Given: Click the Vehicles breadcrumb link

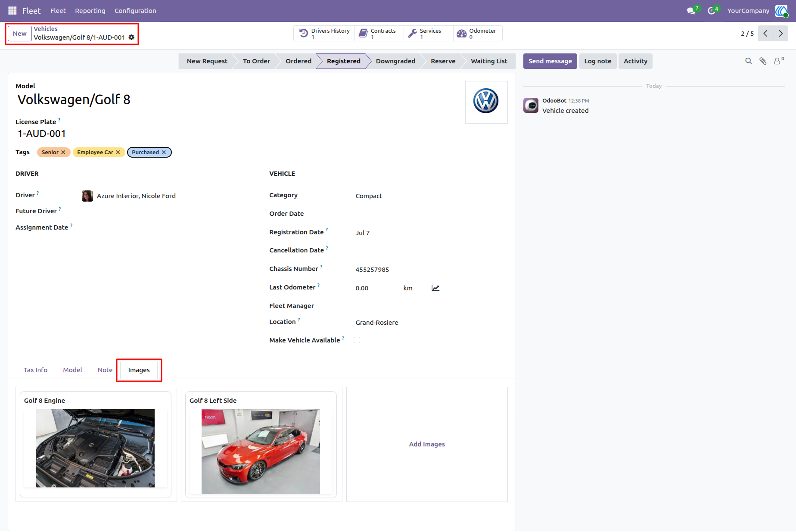Looking at the screenshot, I should [x=46, y=29].
